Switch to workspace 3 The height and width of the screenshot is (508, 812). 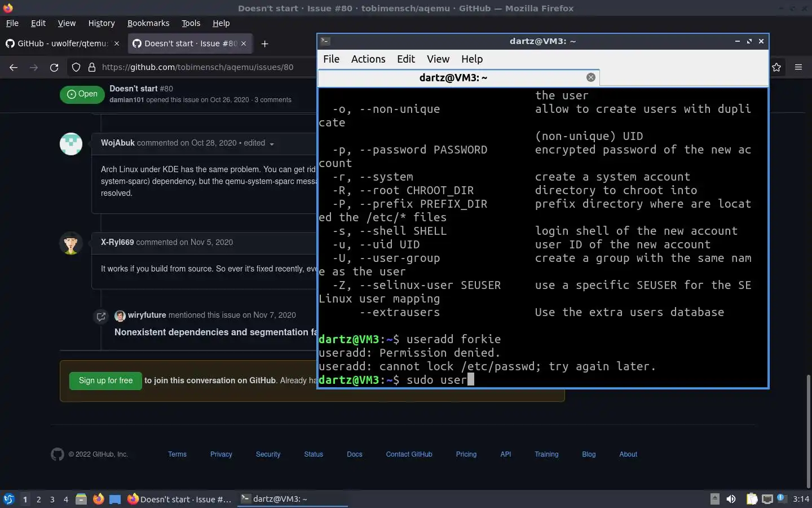pos(52,499)
